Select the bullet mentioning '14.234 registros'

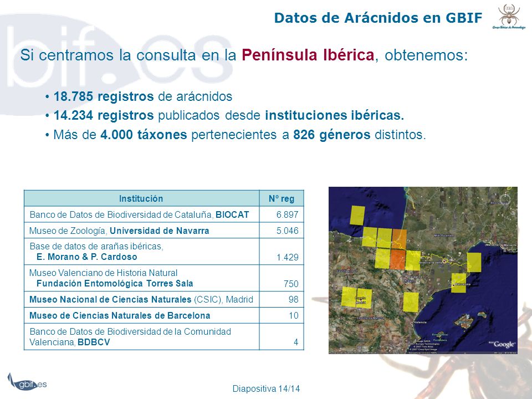coord(224,115)
